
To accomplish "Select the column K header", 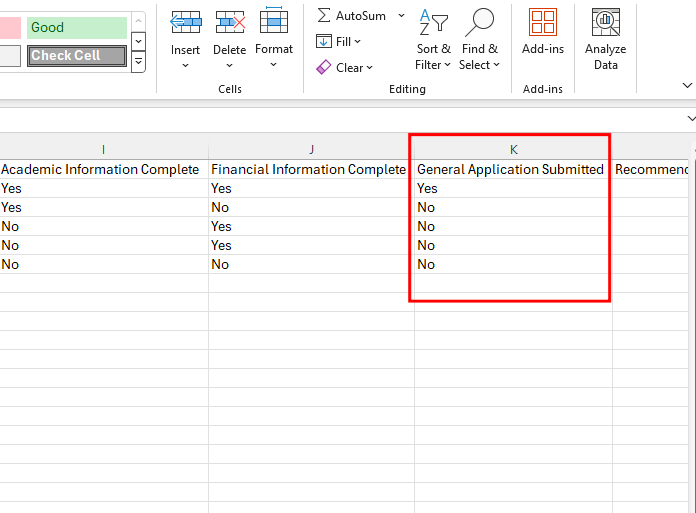I will click(x=513, y=150).
